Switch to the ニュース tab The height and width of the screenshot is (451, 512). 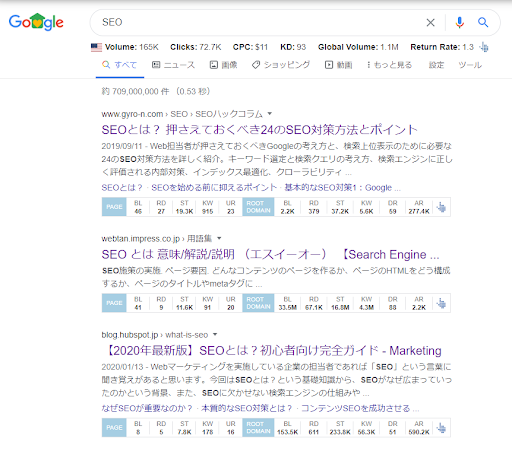pos(173,65)
